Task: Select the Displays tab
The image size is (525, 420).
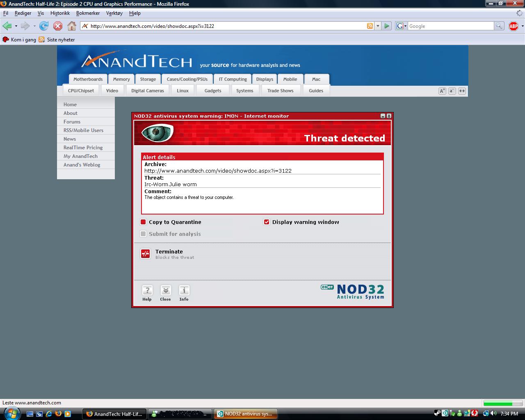Action: [265, 79]
